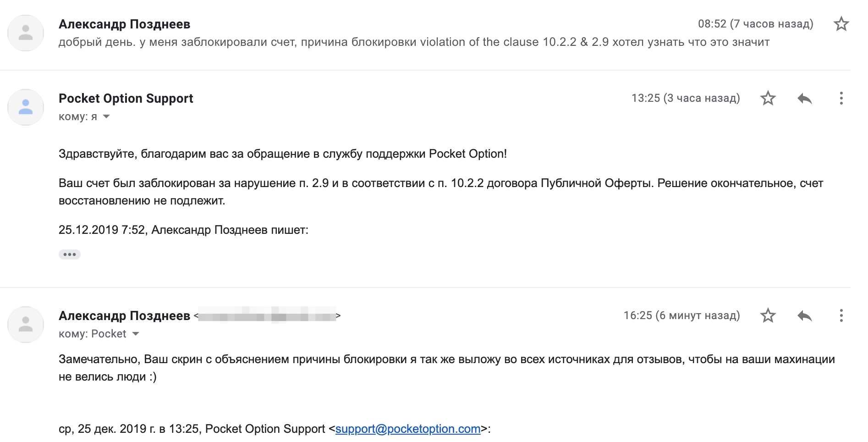Expand recipient details next to "кому: Pocket"

pos(136,334)
